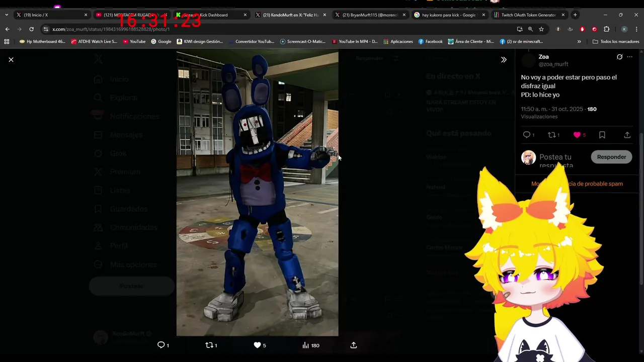Switch to 'hay kukoro para kick' Google tab
The height and width of the screenshot is (362, 644).
[x=450, y=15]
